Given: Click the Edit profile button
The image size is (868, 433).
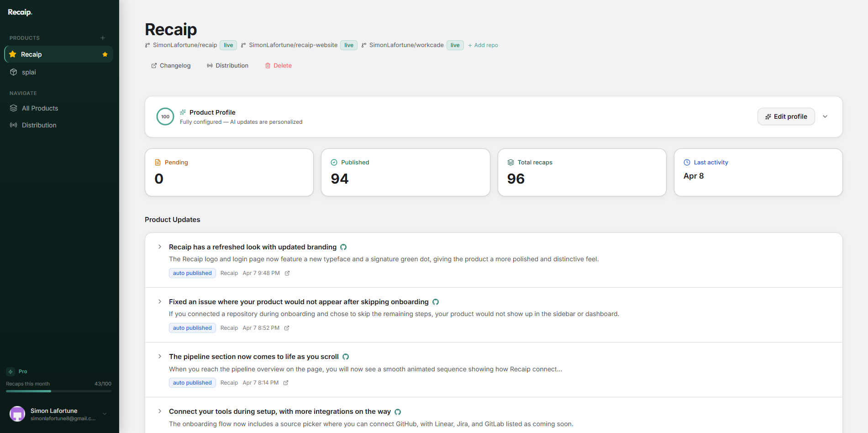Looking at the screenshot, I should (x=786, y=116).
